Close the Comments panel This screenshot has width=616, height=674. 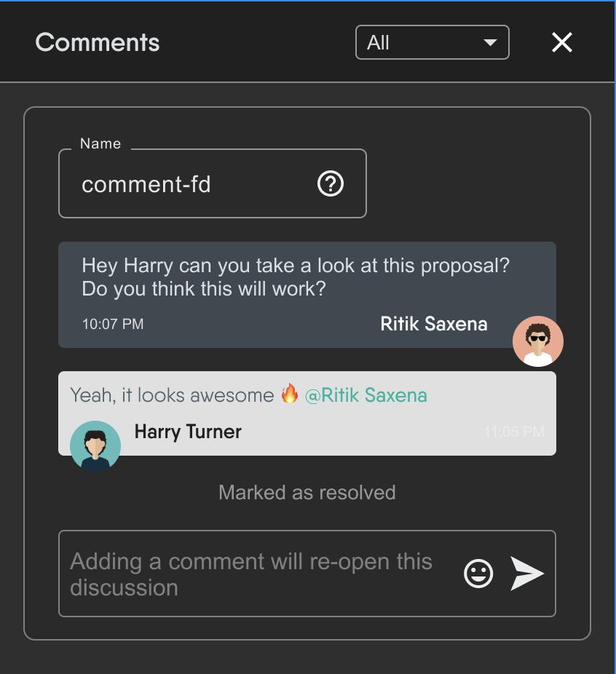(x=561, y=42)
